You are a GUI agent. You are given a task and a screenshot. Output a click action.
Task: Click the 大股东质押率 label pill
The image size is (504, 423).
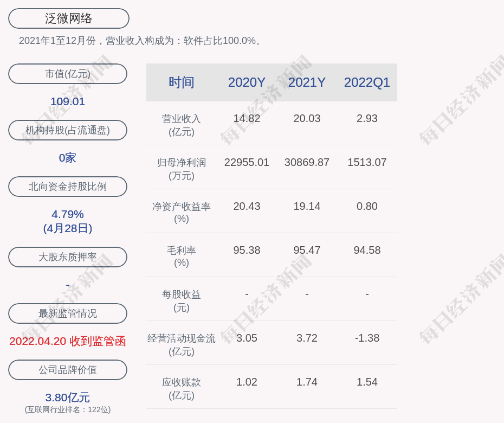coord(68,257)
